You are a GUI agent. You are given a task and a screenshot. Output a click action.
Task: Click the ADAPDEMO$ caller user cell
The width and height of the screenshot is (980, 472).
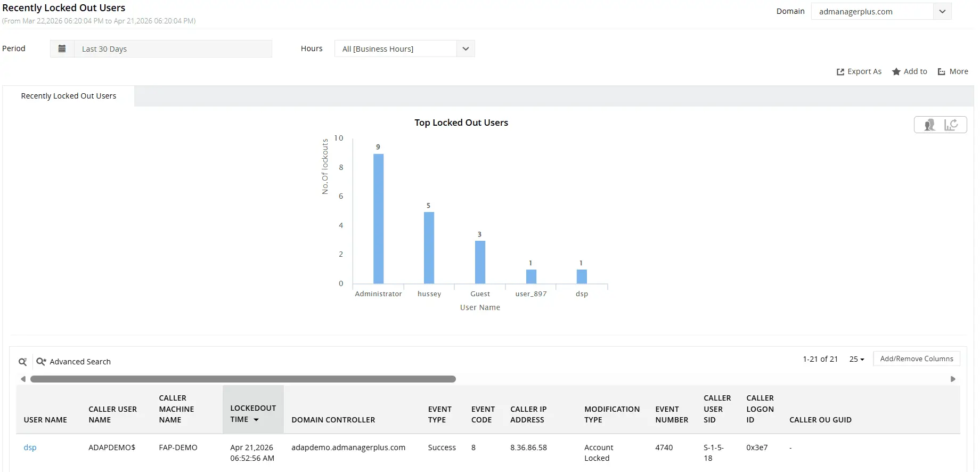pos(112,447)
